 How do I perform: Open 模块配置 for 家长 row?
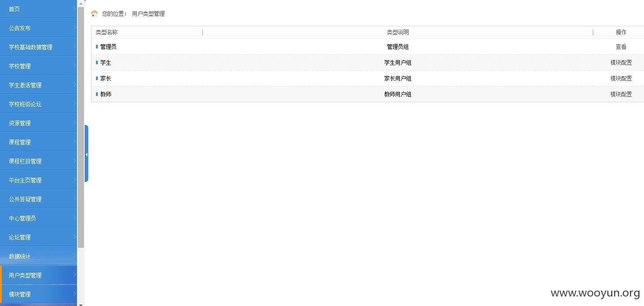pyautogui.click(x=621, y=78)
